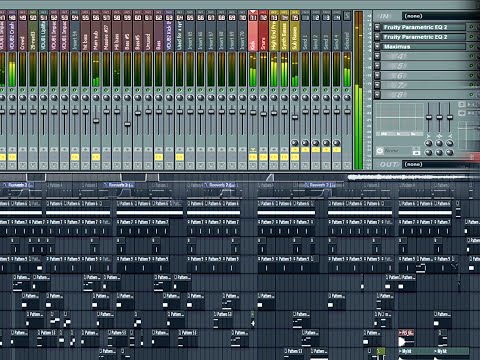This screenshot has width=480, height=360.
Task: Click the leftmost EQ band slider
Action: pos(429,117)
